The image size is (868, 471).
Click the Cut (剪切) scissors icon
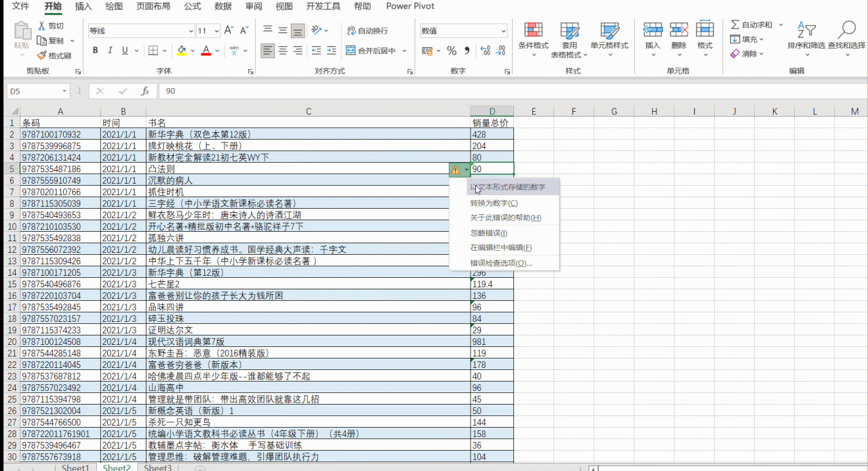point(42,26)
